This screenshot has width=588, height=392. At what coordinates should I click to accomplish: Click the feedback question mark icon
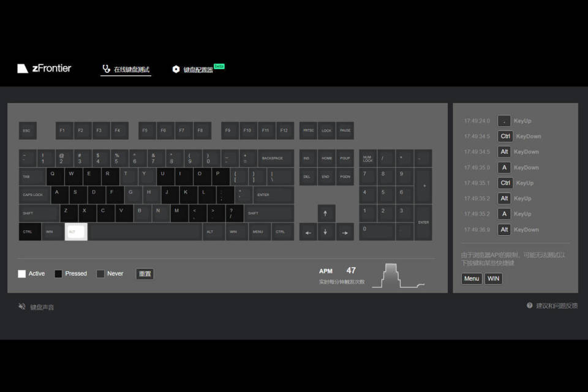[x=529, y=306]
